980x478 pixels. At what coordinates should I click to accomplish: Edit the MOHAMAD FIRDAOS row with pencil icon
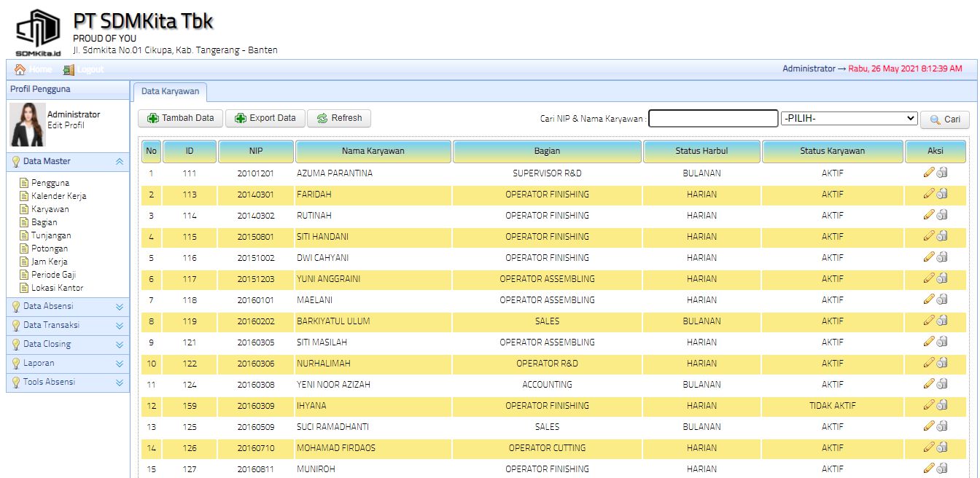click(928, 447)
